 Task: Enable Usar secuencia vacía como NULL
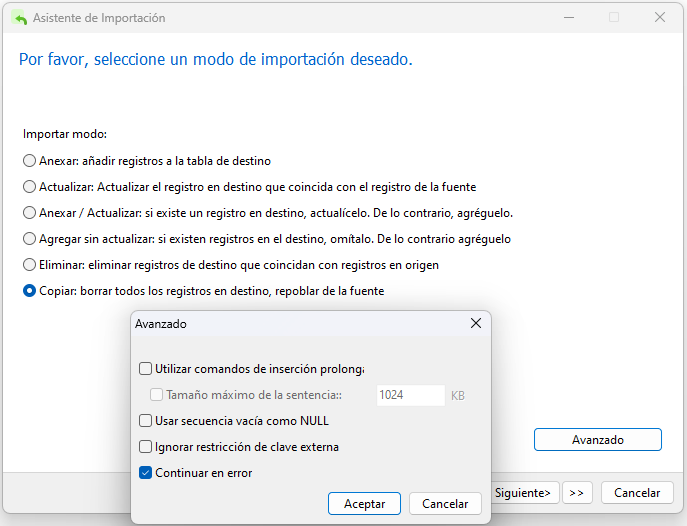pos(146,421)
